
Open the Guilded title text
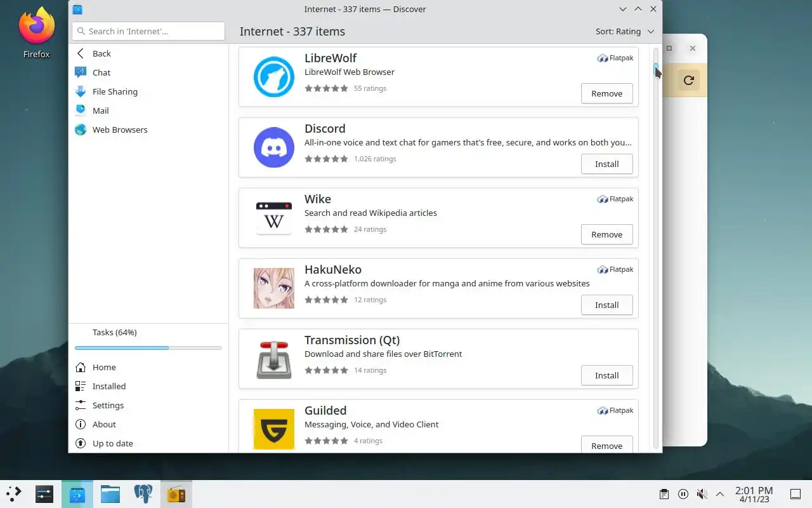(x=325, y=410)
